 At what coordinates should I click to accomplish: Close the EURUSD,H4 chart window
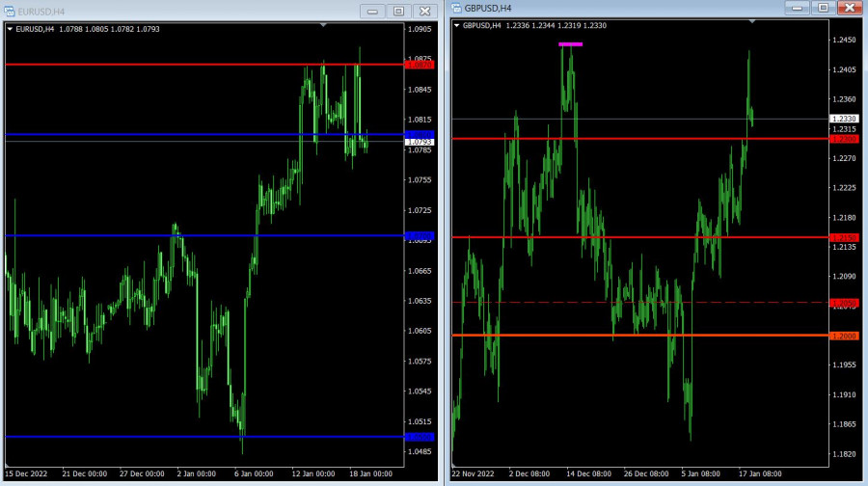point(423,11)
